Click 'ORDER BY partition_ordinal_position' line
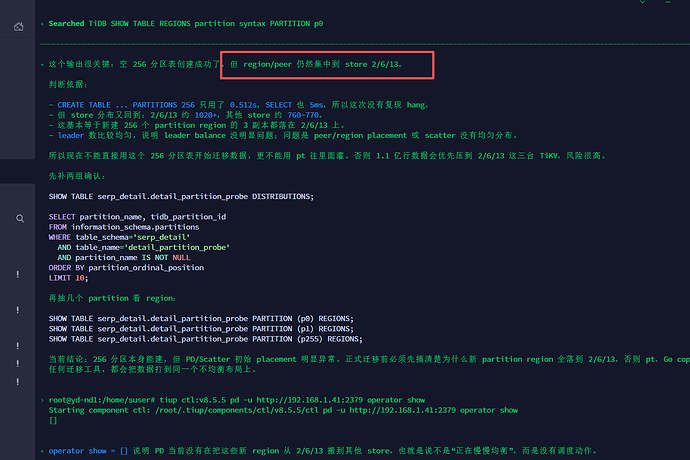This screenshot has height=460, width=690. (126, 267)
